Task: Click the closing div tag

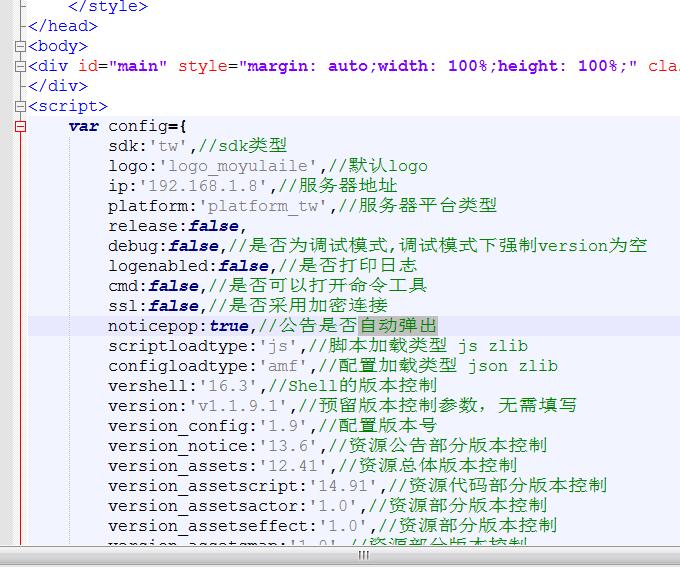Action: (58, 86)
